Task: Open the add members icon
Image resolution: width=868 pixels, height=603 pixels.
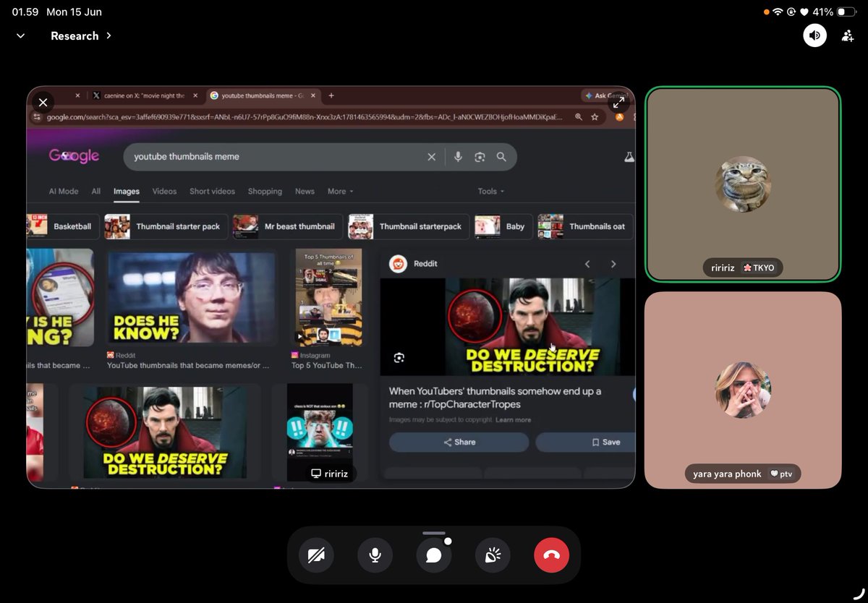Action: point(848,35)
